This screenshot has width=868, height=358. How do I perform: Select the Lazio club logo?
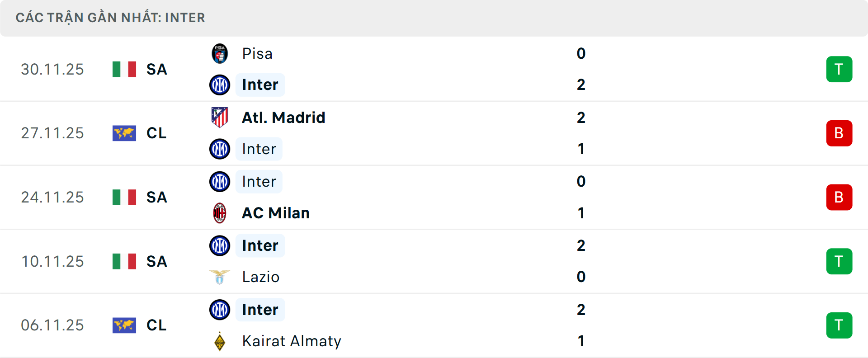click(220, 277)
